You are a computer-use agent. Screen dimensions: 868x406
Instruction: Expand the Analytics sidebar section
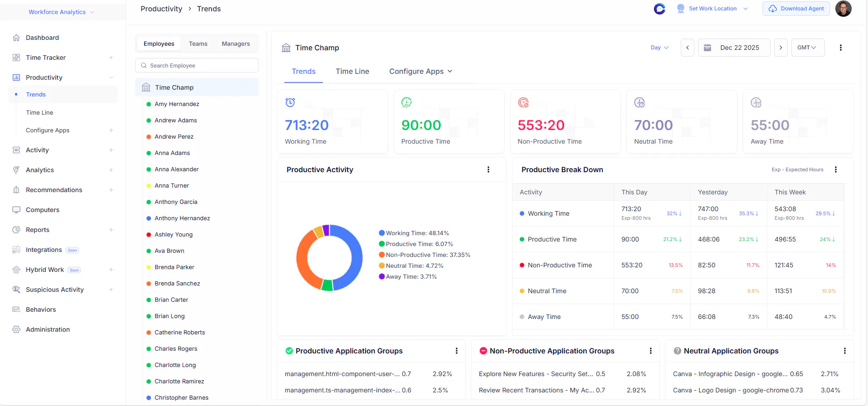tap(111, 170)
